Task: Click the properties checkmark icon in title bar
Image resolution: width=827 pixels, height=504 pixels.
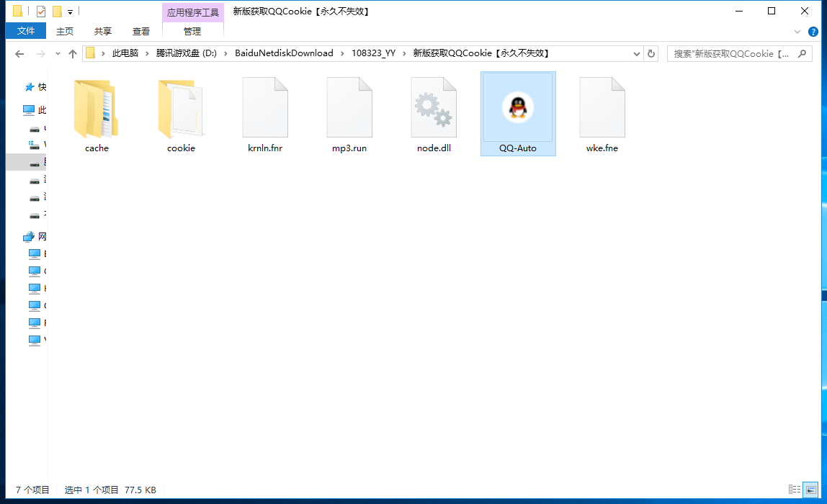Action: pyautogui.click(x=41, y=12)
